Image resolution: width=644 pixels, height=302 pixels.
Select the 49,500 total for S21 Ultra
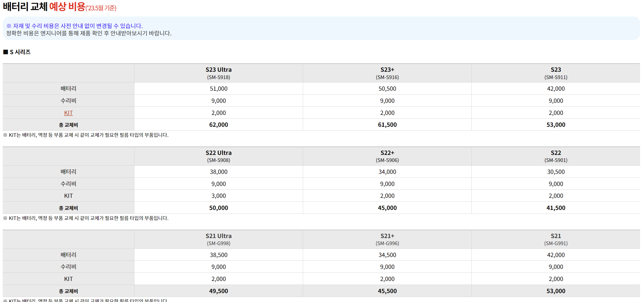(218, 291)
